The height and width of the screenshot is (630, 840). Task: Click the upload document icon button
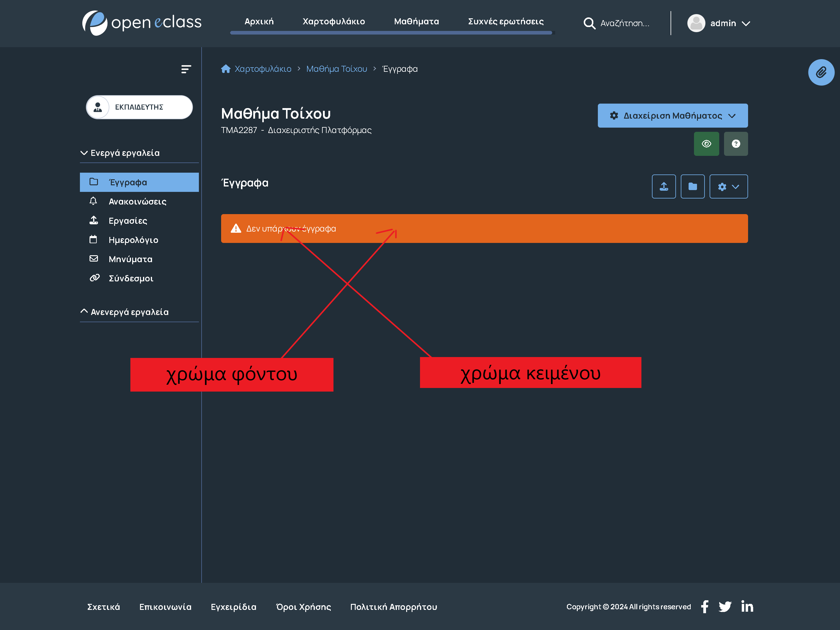(663, 186)
